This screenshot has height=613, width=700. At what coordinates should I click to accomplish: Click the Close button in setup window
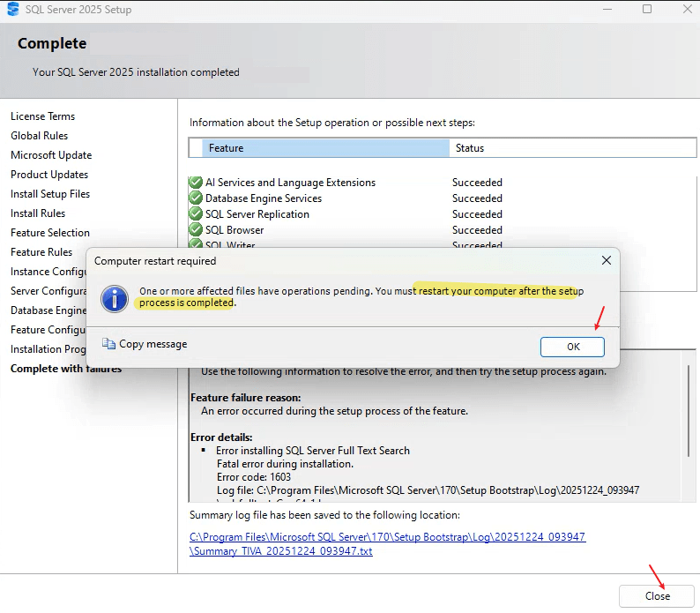click(657, 596)
